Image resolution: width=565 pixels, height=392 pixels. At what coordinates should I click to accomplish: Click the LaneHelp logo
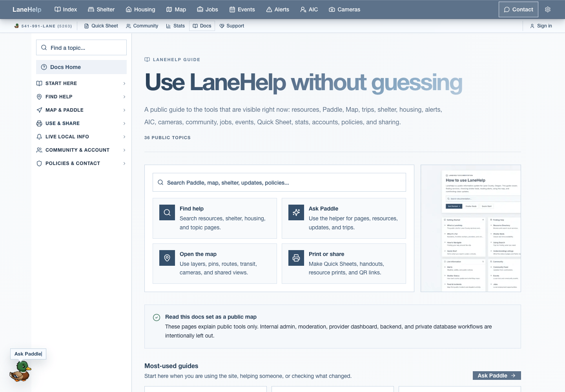point(27,9)
